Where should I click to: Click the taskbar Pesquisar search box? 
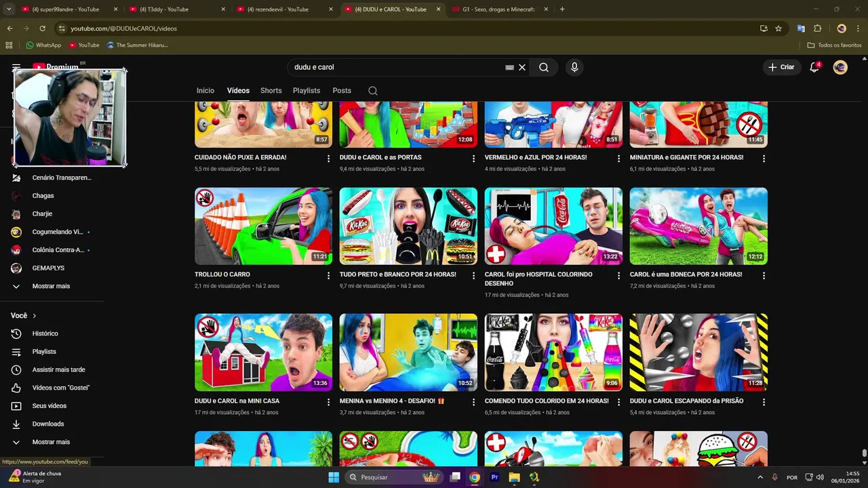tap(395, 477)
